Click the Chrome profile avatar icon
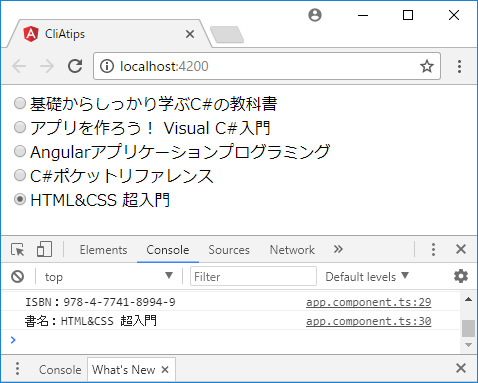 tap(315, 15)
